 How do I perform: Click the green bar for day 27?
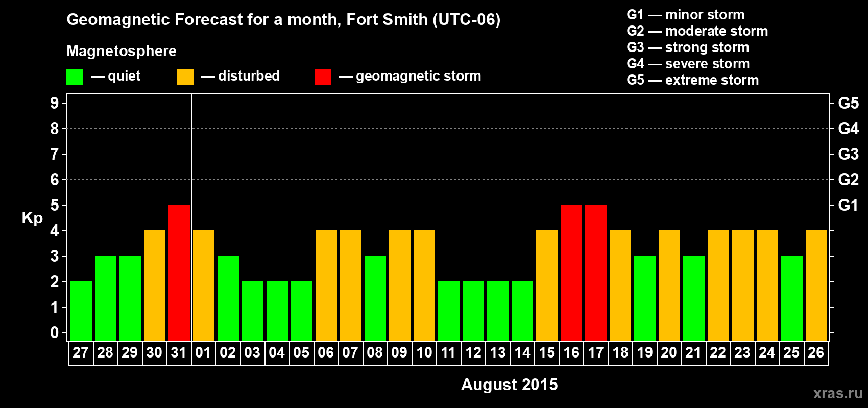tap(81, 311)
